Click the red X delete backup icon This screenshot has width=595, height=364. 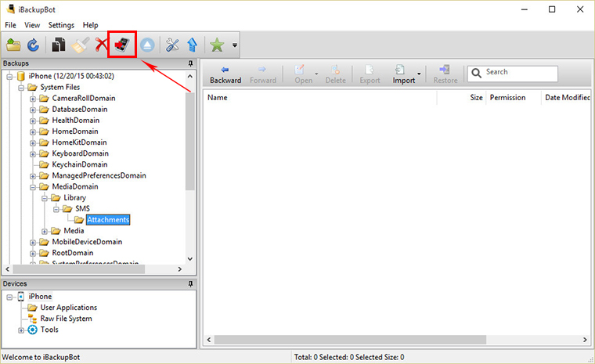pyautogui.click(x=100, y=45)
